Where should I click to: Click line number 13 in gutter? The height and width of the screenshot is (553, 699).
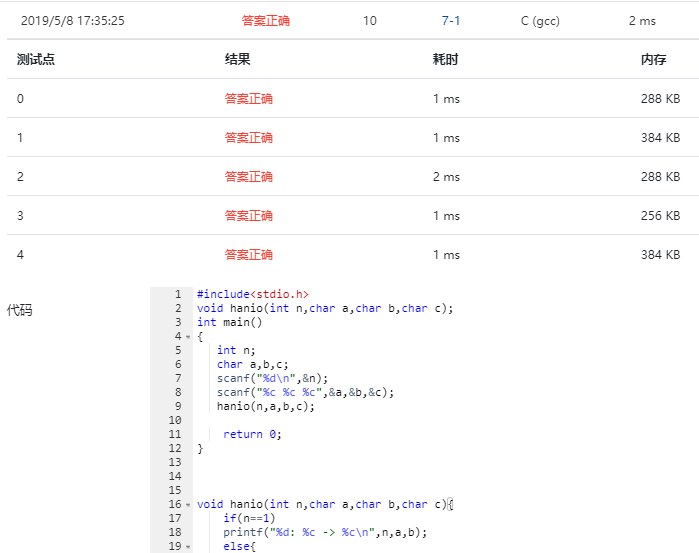(175, 462)
